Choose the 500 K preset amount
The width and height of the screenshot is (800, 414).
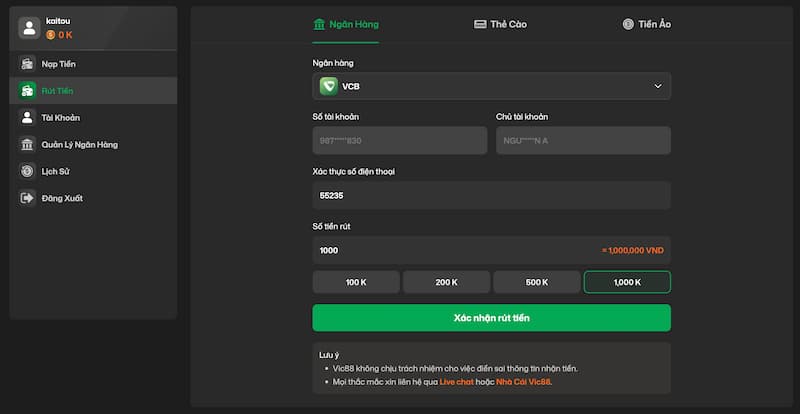coord(537,282)
